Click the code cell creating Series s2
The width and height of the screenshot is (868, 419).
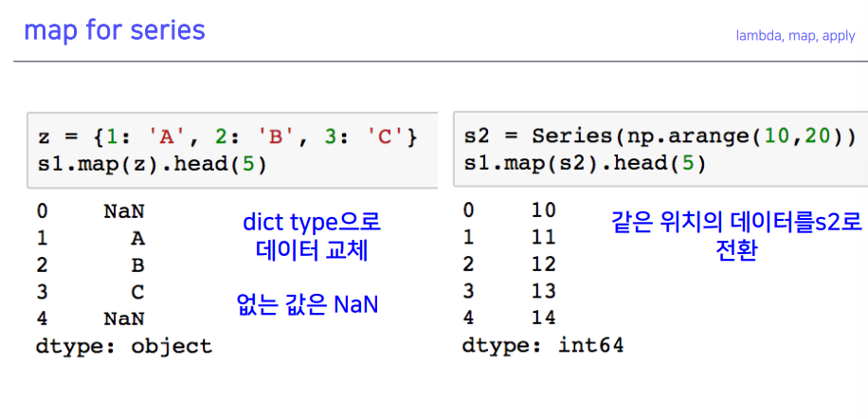click(x=660, y=150)
